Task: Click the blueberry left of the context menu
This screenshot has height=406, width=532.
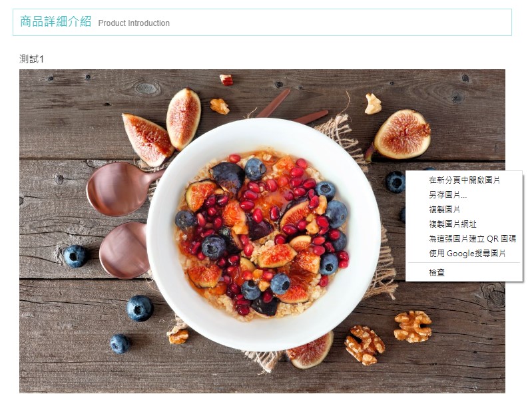Action: pos(396,182)
